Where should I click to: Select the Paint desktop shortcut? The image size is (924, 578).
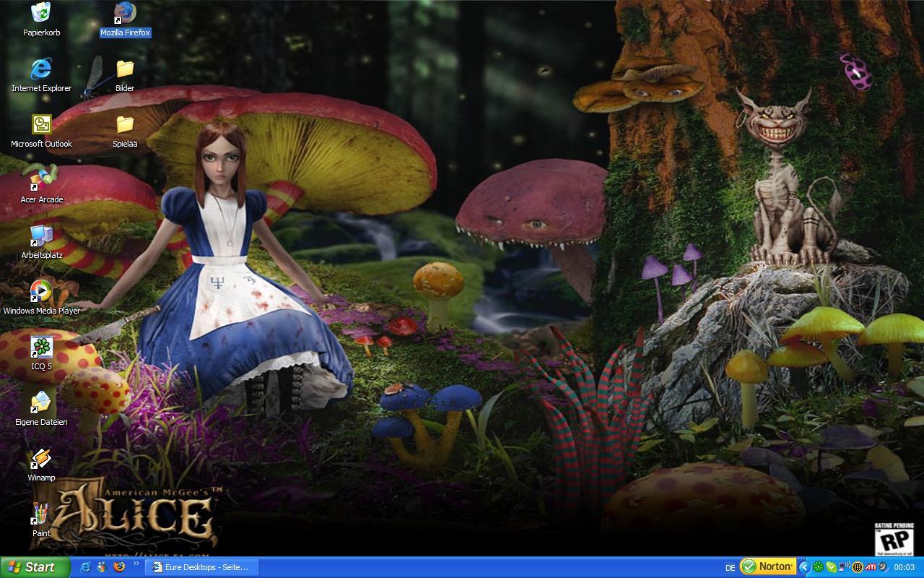point(41,520)
